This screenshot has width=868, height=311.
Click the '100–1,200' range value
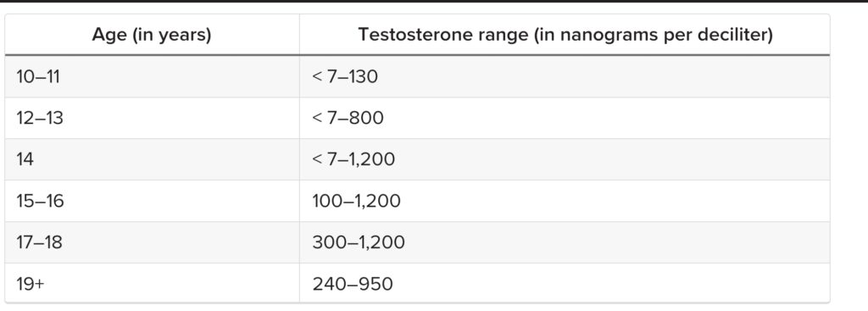pos(356,201)
